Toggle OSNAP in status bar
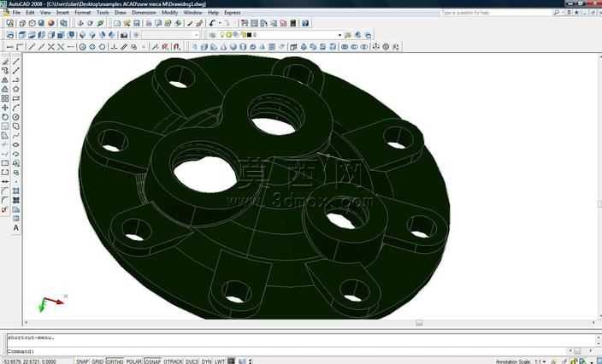Image resolution: width=602 pixels, height=364 pixels. pos(153,361)
